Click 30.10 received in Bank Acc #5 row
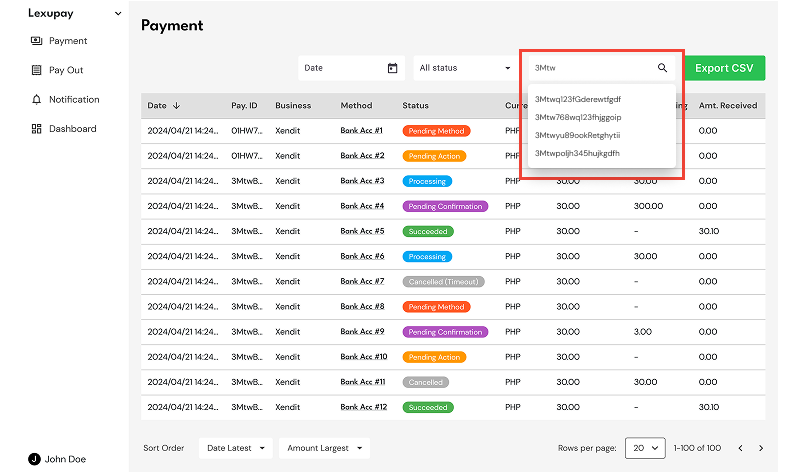 709,231
